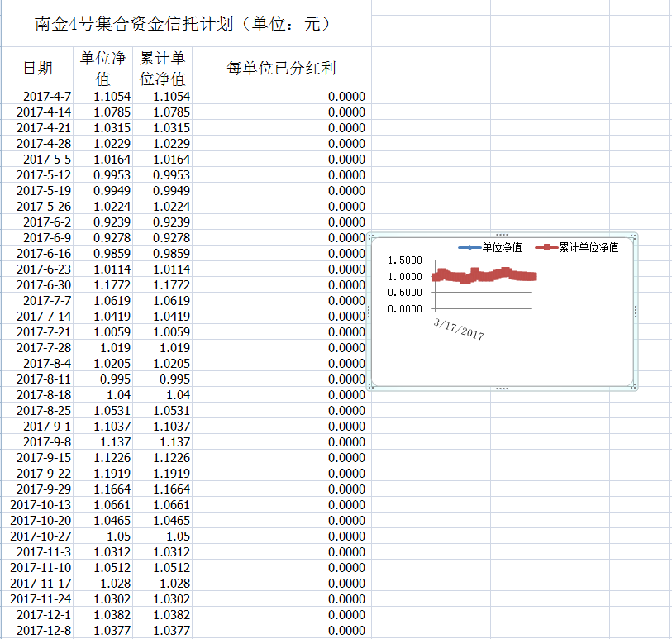
Task: Click the chart's top edge middle handle
Action: (502, 236)
